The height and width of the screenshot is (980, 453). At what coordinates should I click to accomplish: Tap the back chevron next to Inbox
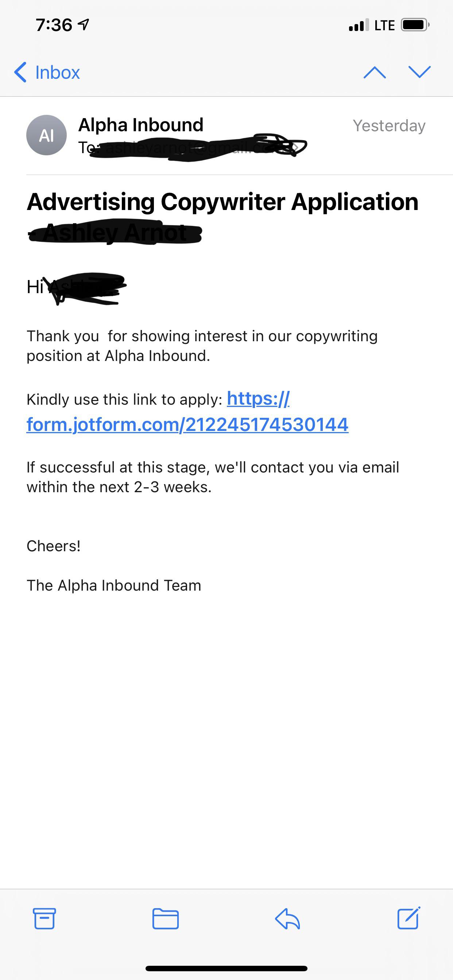[x=21, y=72]
